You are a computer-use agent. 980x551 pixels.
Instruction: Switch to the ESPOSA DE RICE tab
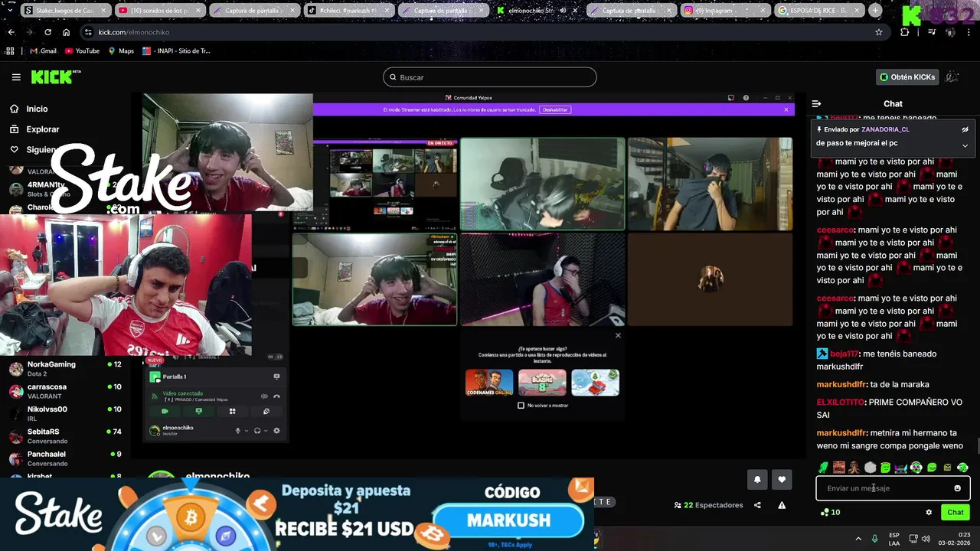click(818, 11)
